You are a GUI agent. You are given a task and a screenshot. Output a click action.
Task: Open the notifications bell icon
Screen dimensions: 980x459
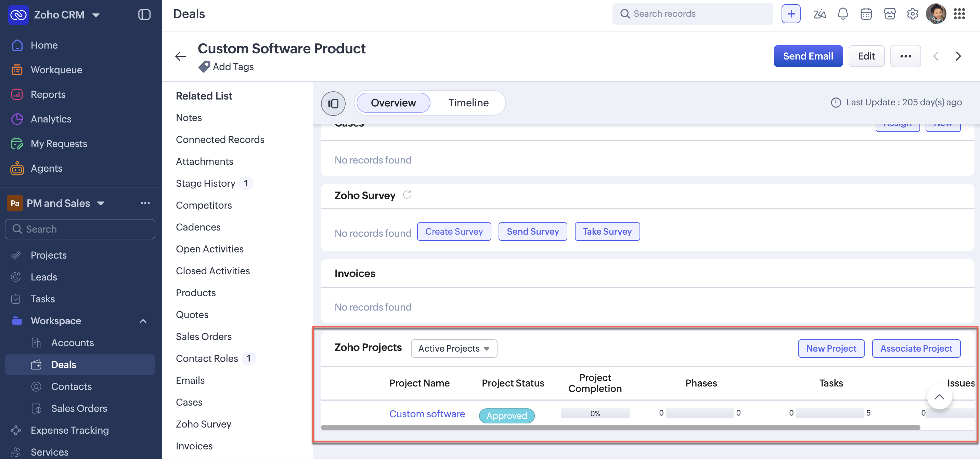tap(843, 14)
